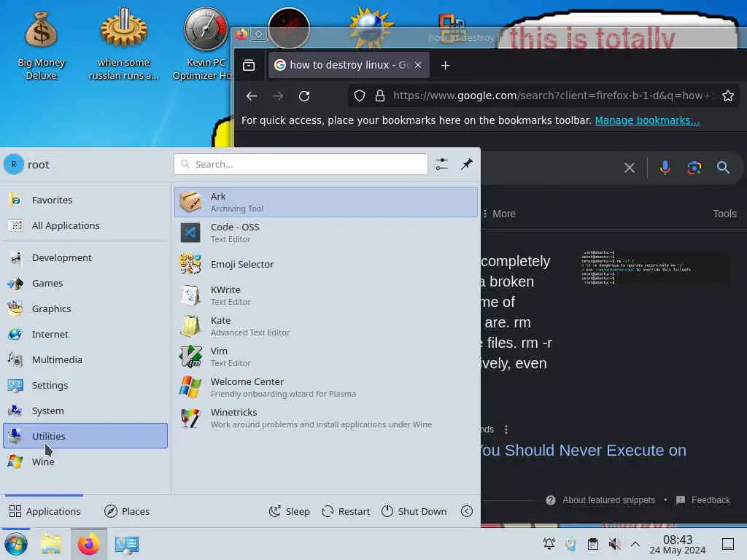This screenshot has height=560, width=747.
Task: Select the Favorites category
Action: [85, 200]
